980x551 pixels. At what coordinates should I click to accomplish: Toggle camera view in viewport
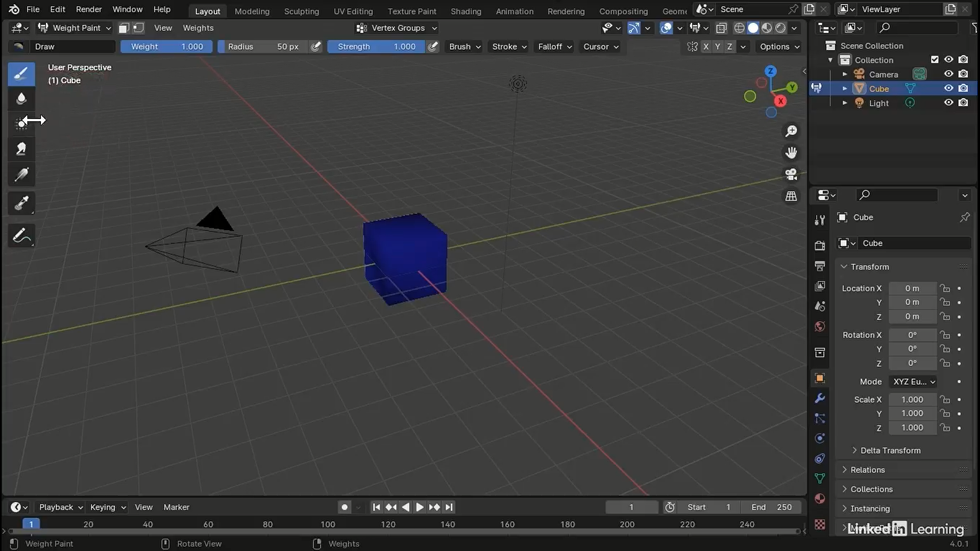pyautogui.click(x=791, y=174)
